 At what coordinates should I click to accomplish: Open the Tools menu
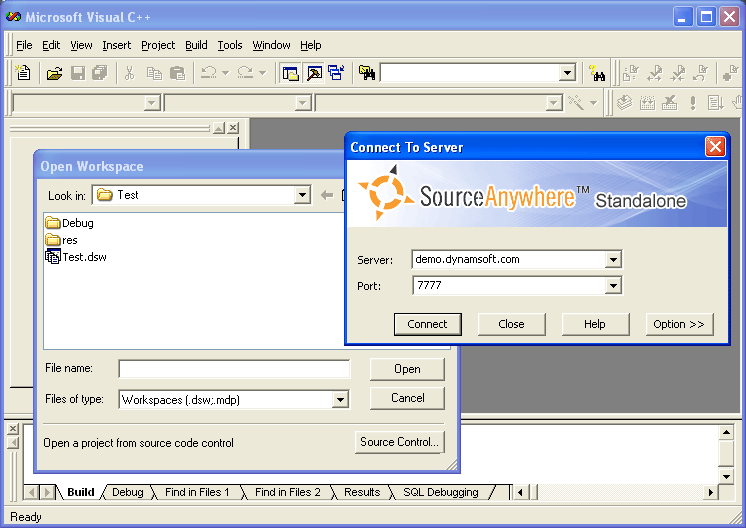[x=230, y=45]
